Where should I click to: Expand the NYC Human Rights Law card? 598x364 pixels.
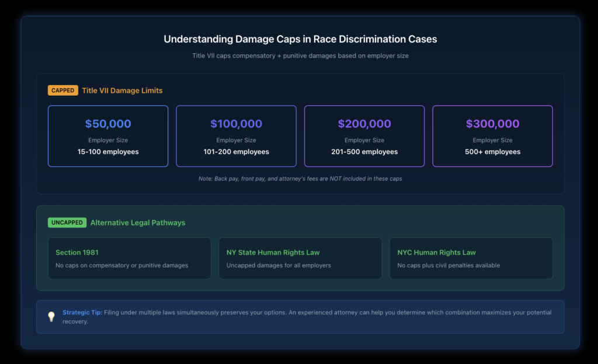pos(471,258)
